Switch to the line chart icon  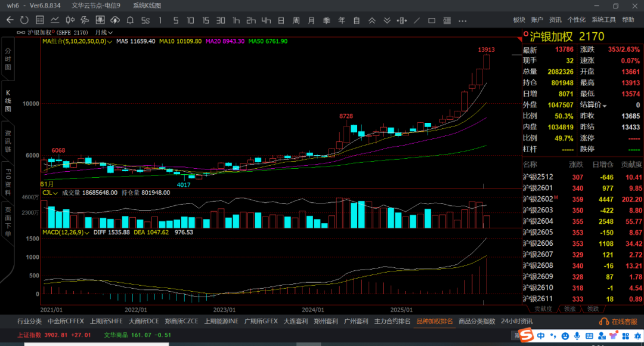[55, 20]
